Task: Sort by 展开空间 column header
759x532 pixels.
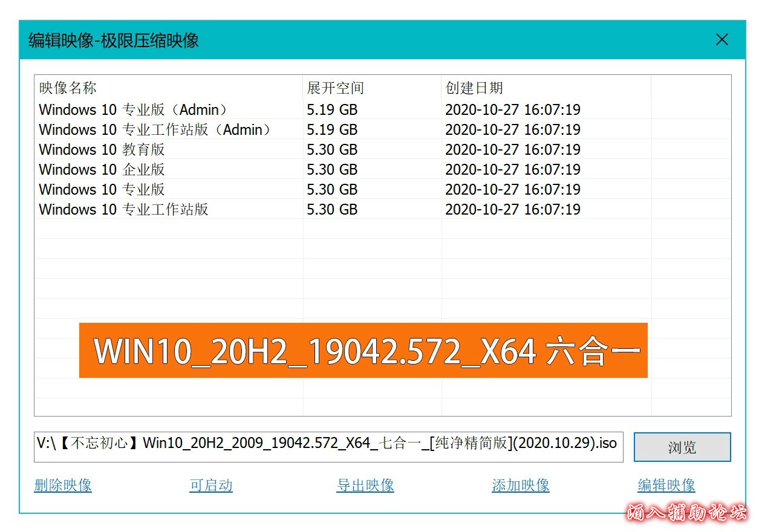Action: click(x=373, y=88)
